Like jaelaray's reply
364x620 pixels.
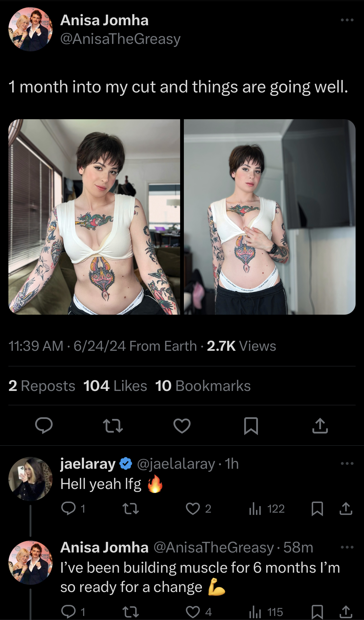193,509
